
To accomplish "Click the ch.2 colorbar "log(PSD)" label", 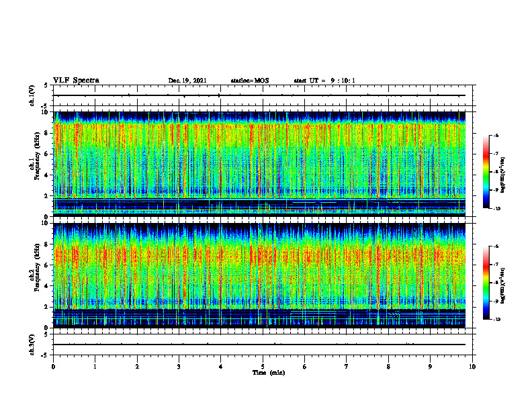I will click(x=503, y=286).
